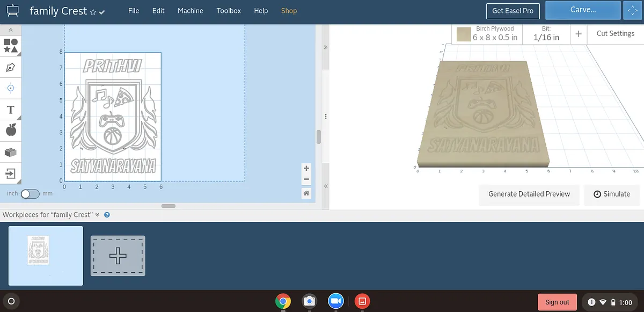This screenshot has width=644, height=312.
Task: Click the vertical canvas scrollbar
Action: coord(318,136)
